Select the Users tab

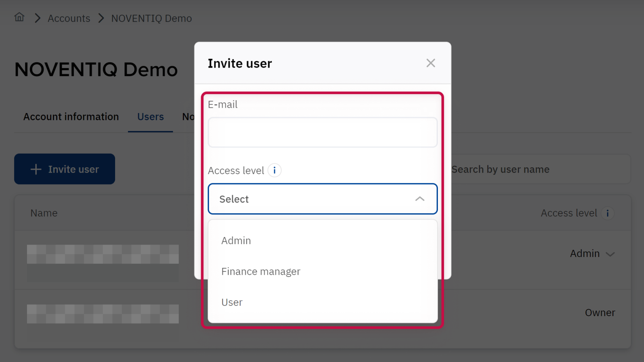151,117
